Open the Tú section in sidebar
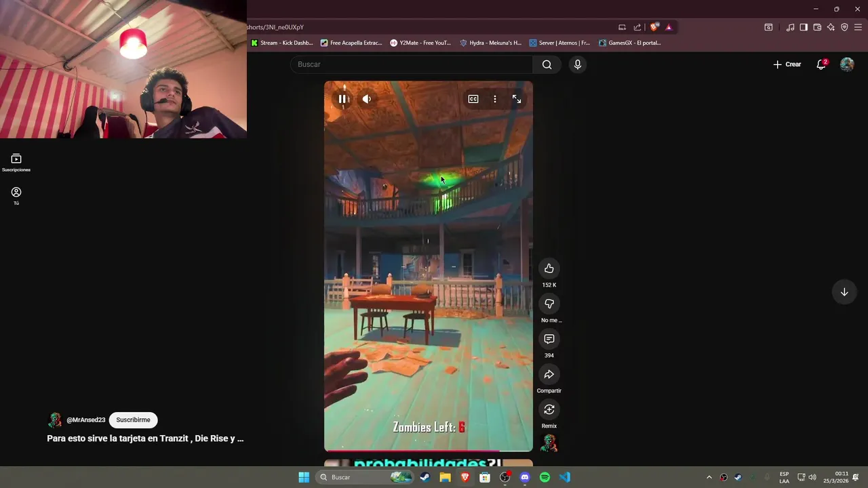 [x=16, y=196]
